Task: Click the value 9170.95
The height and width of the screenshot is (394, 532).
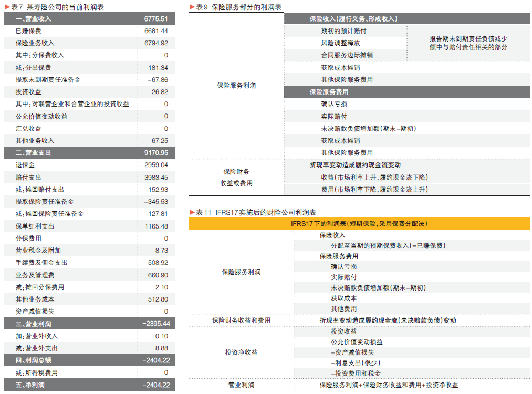Action: pos(156,153)
